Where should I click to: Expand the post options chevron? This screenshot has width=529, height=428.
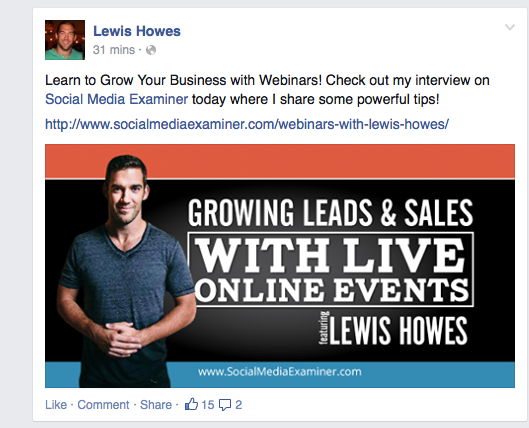coord(510,27)
